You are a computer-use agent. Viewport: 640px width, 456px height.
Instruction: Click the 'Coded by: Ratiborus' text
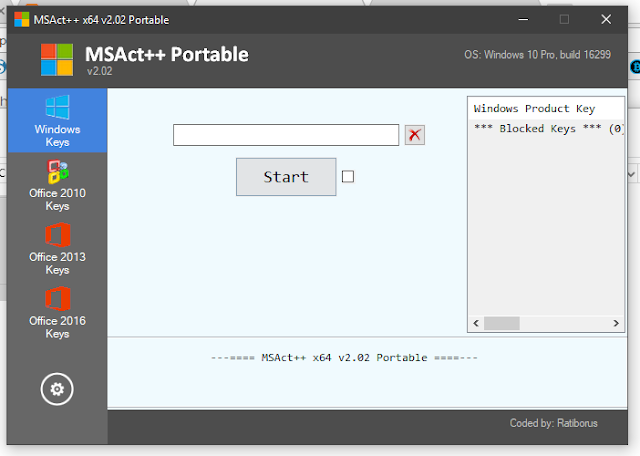click(553, 423)
